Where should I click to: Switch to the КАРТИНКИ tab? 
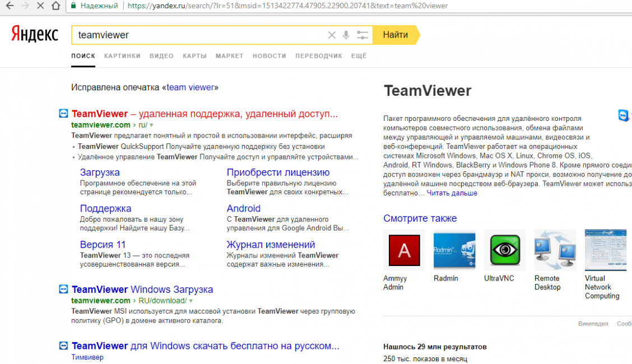click(x=123, y=56)
